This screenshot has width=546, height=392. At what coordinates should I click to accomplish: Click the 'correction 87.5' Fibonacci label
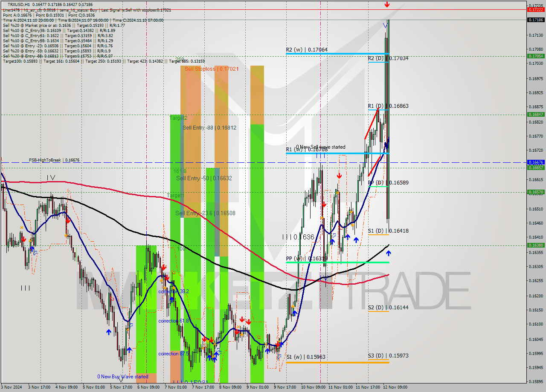pyautogui.click(x=173, y=354)
